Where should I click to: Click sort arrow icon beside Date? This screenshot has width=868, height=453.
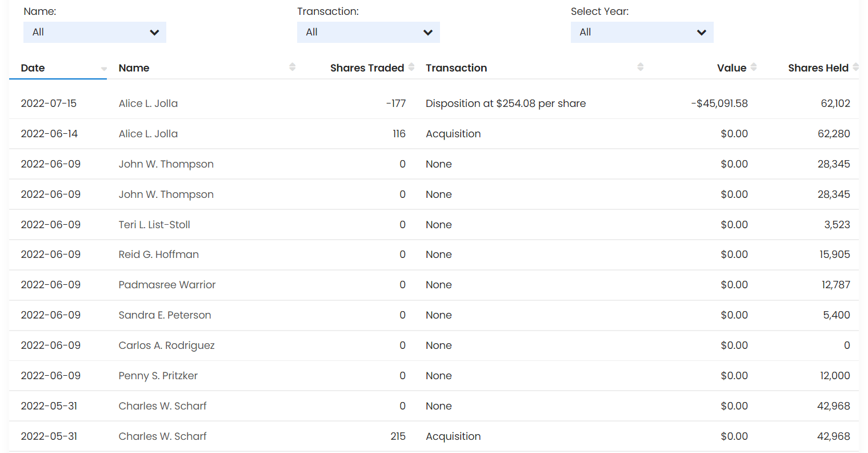coord(104,69)
